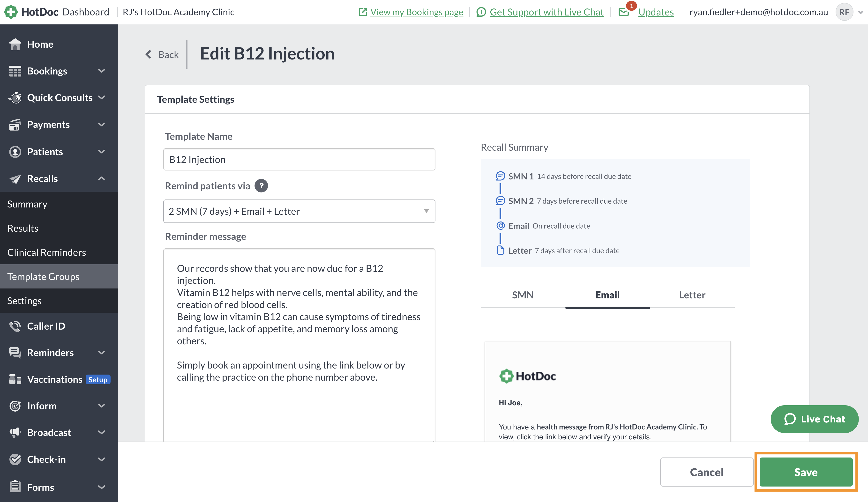Click the RF user avatar
The height and width of the screenshot is (502, 868).
coord(844,12)
